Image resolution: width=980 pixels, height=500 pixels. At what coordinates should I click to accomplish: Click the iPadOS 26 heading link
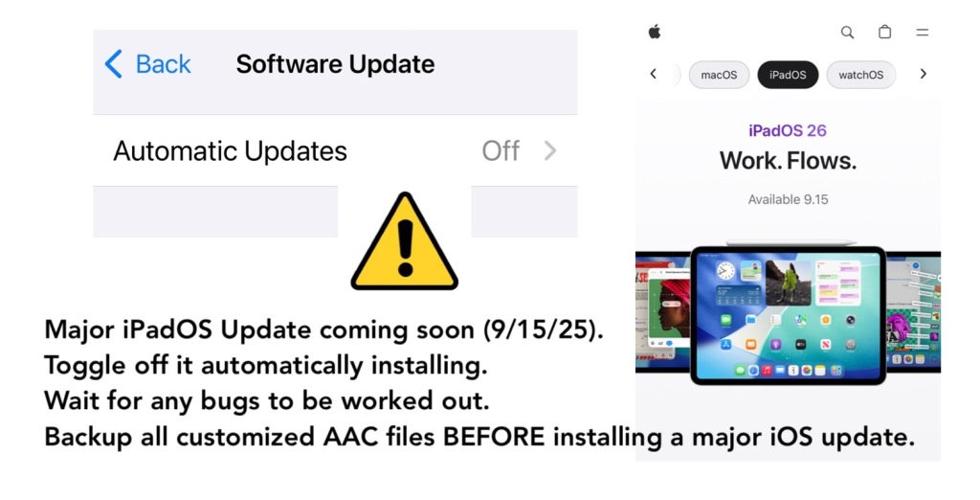(x=788, y=131)
